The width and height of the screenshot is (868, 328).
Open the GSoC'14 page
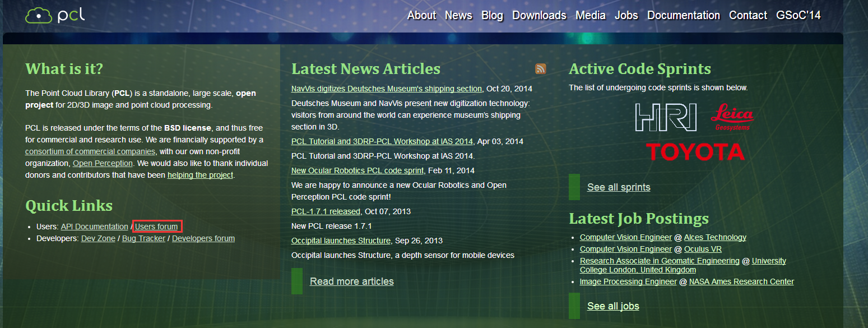[x=799, y=15]
